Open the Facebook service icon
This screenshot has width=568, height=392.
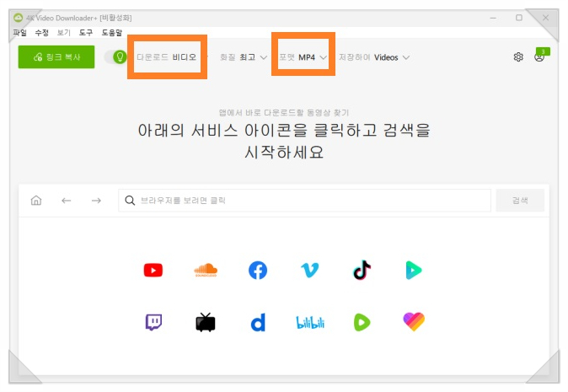click(x=258, y=271)
